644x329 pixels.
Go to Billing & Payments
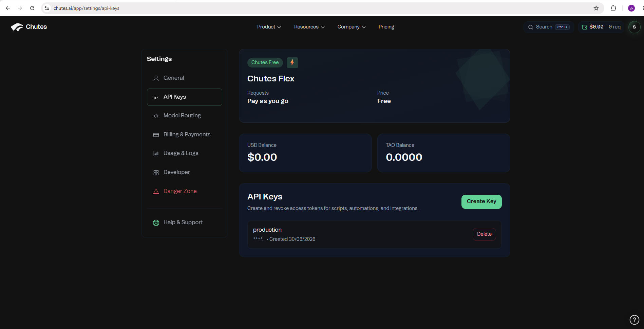pos(185,135)
